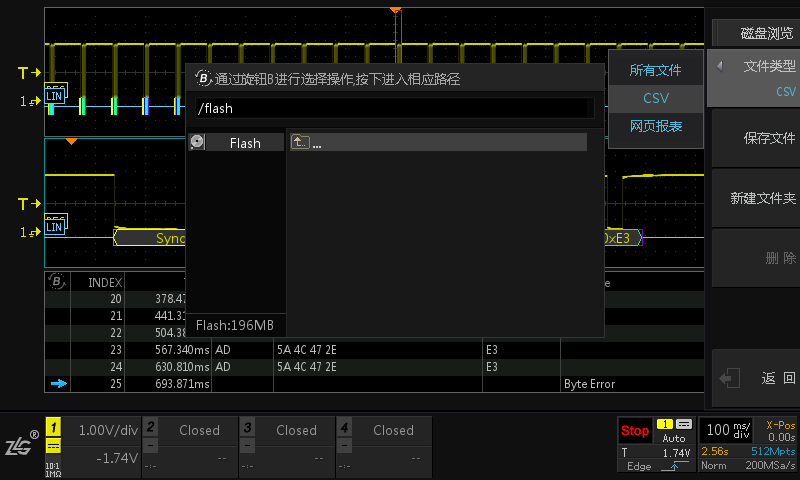
Task: Click the orange trigger position marker at top
Action: pyautogui.click(x=395, y=9)
